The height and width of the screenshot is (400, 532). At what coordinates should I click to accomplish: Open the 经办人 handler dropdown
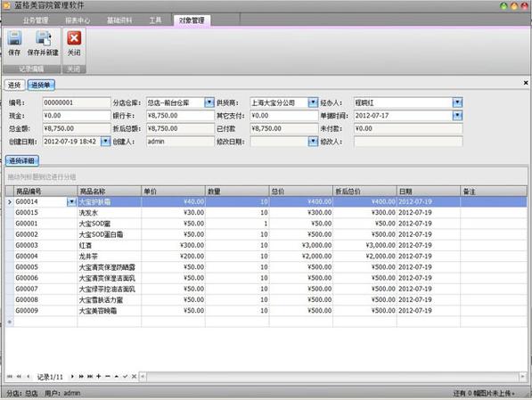coord(457,102)
